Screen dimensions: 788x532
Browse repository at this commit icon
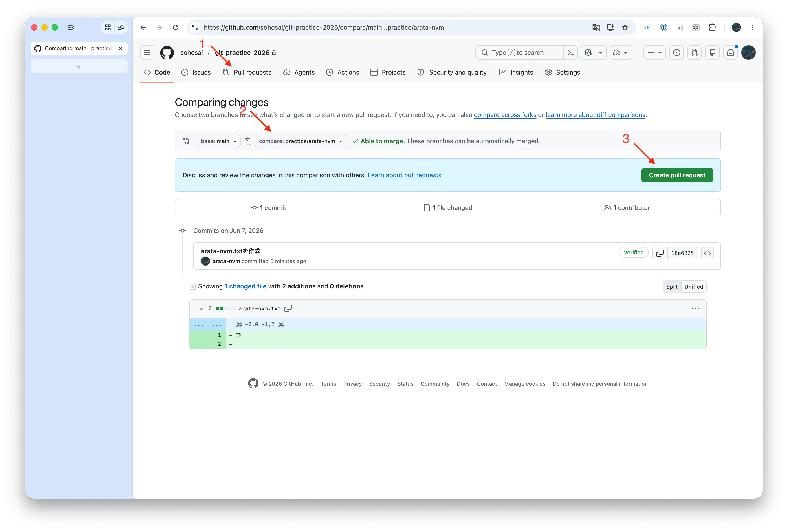tap(707, 253)
